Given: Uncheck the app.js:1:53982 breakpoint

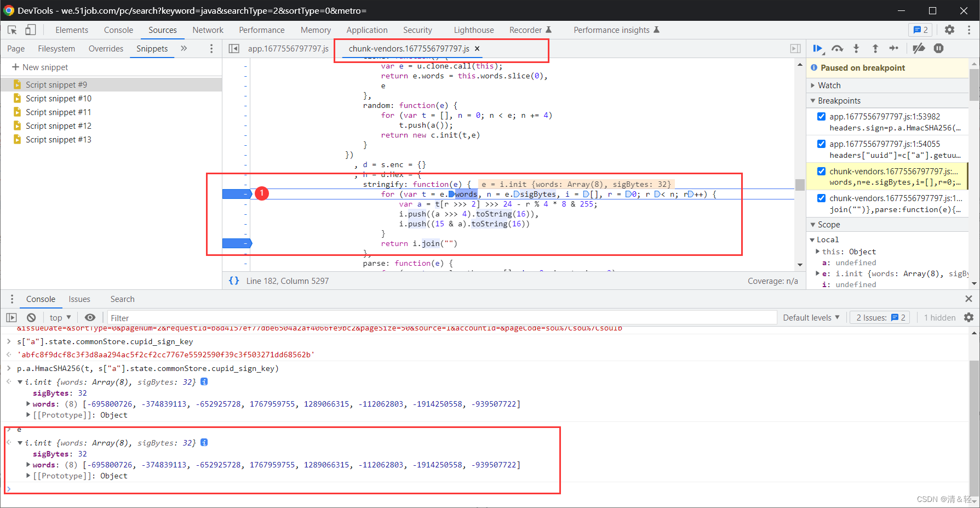Looking at the screenshot, I should (821, 116).
